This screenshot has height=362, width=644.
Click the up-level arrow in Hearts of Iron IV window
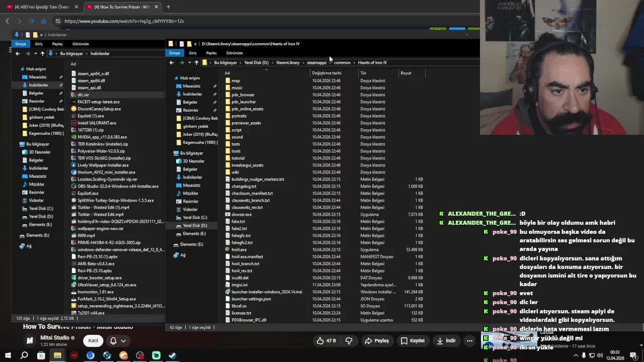196,62
